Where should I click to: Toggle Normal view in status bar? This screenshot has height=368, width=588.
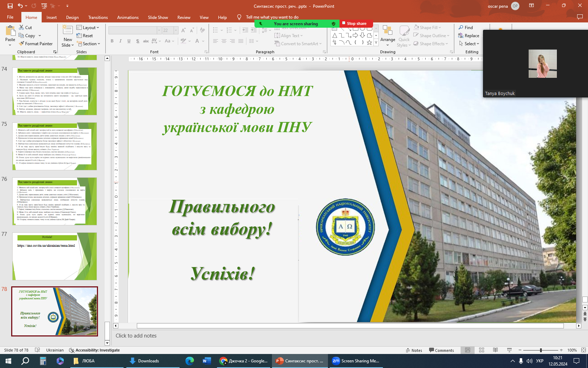(x=468, y=350)
